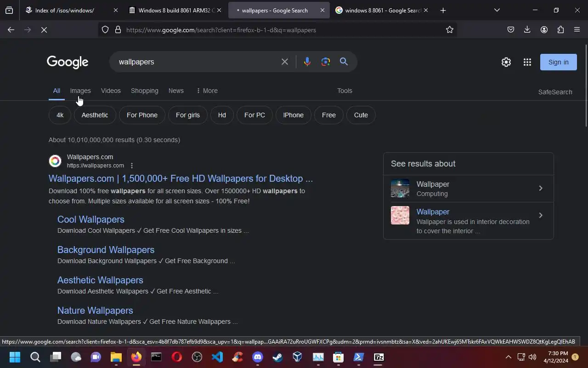Stop loading the current page
The image size is (588, 368).
click(44, 30)
